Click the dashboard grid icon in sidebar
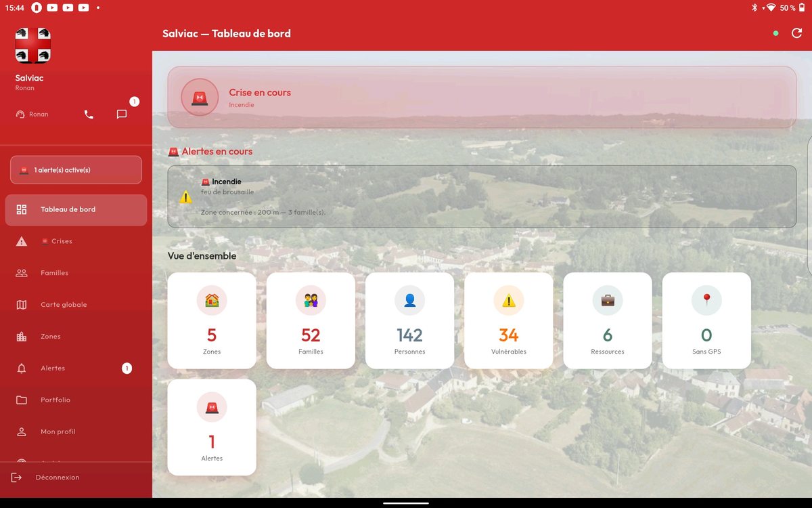Viewport: 812px width, 508px height. (x=22, y=209)
